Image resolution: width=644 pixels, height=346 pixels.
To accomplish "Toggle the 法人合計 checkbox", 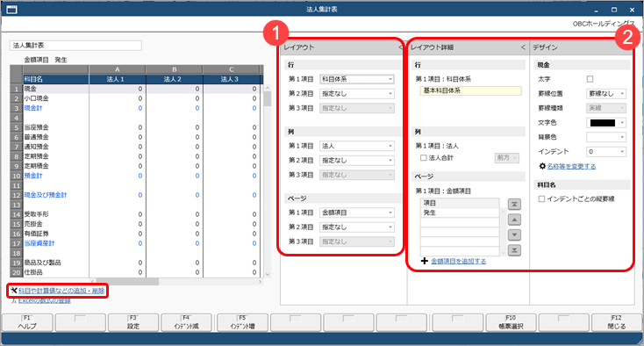I will [x=424, y=158].
